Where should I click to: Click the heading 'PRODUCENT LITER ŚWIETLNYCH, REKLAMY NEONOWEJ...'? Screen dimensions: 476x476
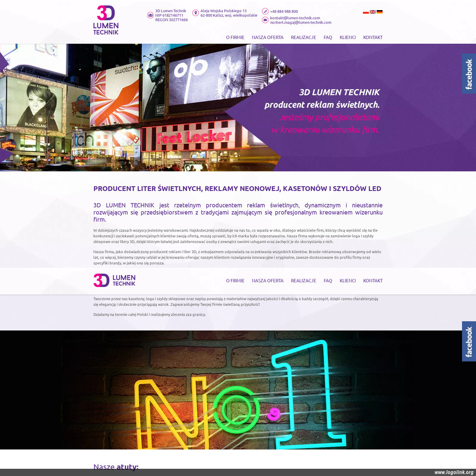[237, 189]
